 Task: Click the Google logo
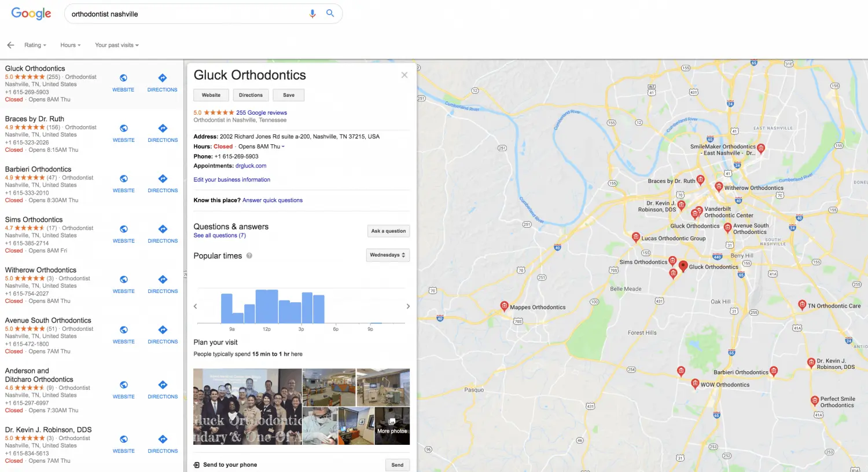pyautogui.click(x=31, y=14)
